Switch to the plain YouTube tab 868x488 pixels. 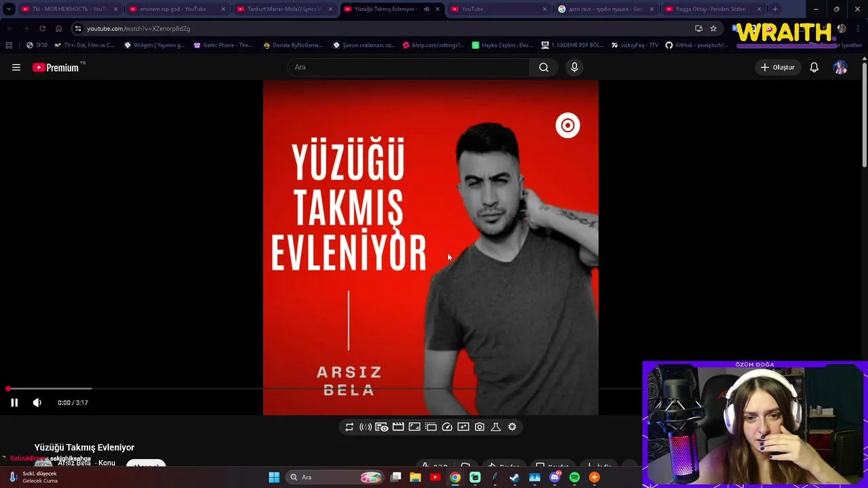pos(498,9)
